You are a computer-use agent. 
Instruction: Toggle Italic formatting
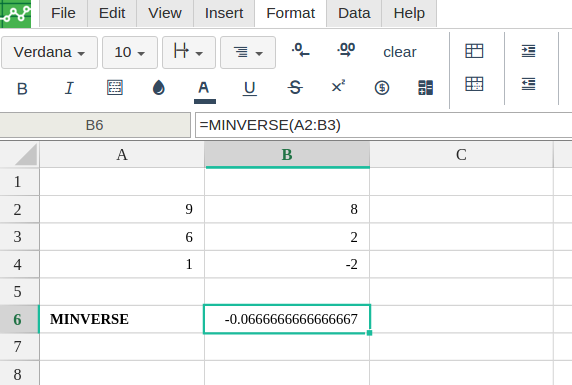point(69,88)
